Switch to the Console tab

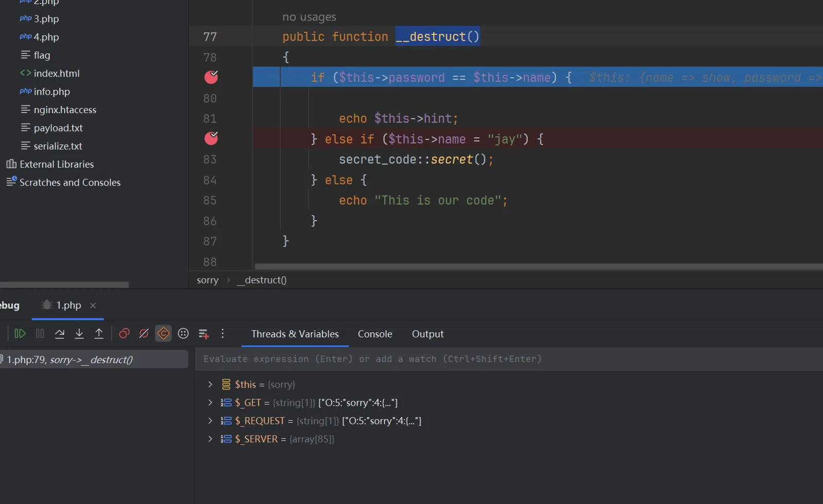(x=375, y=334)
